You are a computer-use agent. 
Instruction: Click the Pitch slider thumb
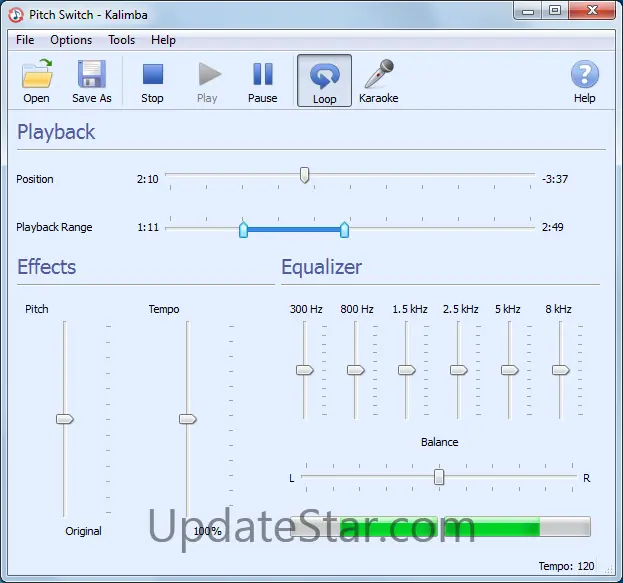[x=65, y=419]
